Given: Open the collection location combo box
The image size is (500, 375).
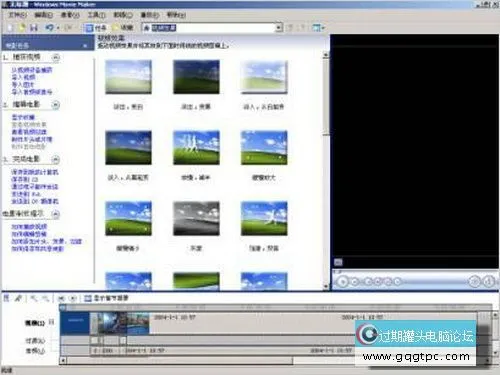Looking at the screenshot, I should tap(212, 28).
